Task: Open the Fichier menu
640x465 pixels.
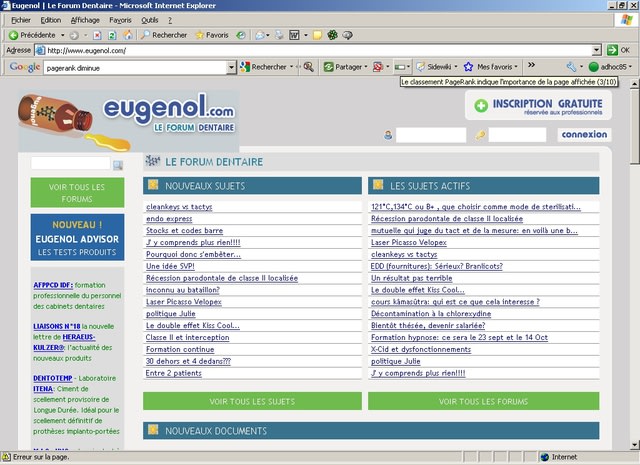Action: pyautogui.click(x=21, y=20)
